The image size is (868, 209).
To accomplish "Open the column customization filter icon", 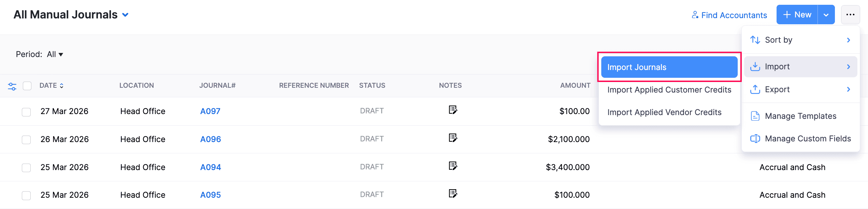I will tap(12, 86).
